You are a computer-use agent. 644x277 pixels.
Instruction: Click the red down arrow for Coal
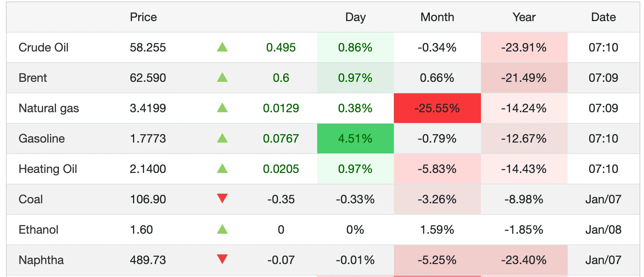222,198
